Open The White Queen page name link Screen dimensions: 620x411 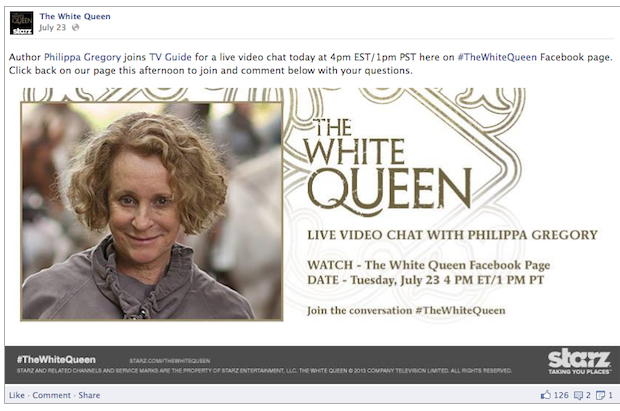(75, 16)
